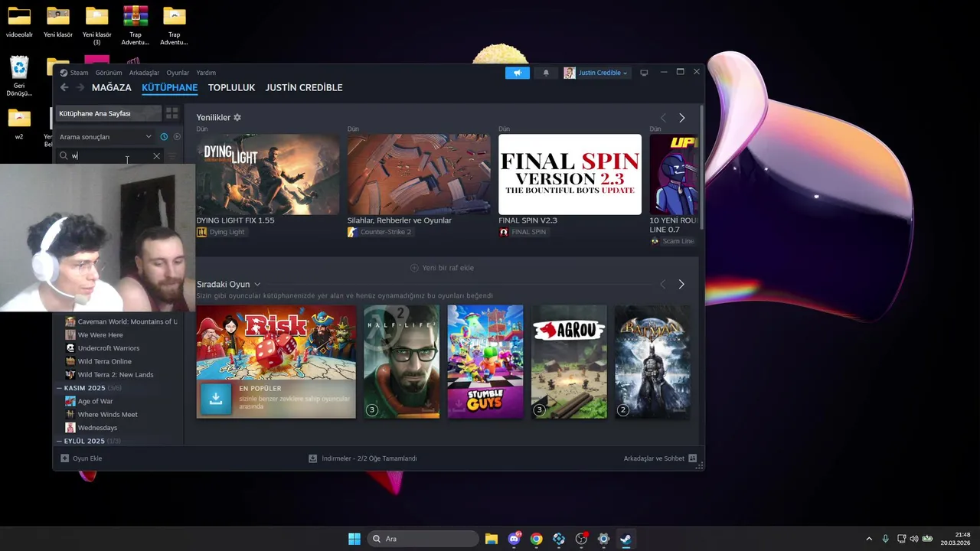Click in the library search field
The image size is (980, 551).
pos(110,156)
